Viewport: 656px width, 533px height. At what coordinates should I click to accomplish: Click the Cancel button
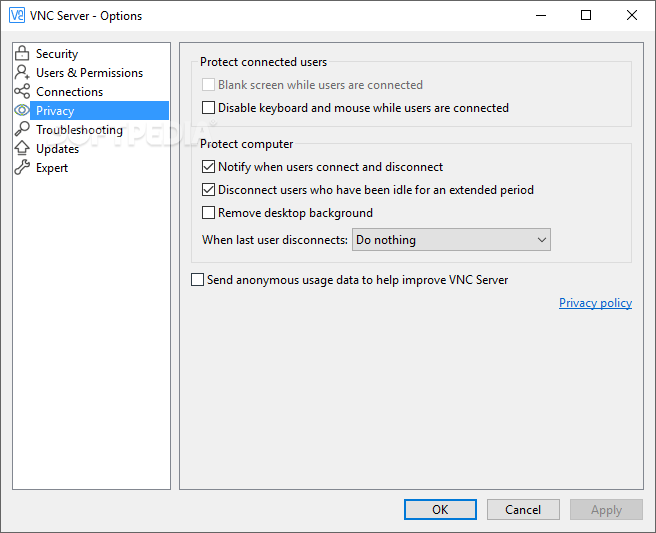click(523, 510)
